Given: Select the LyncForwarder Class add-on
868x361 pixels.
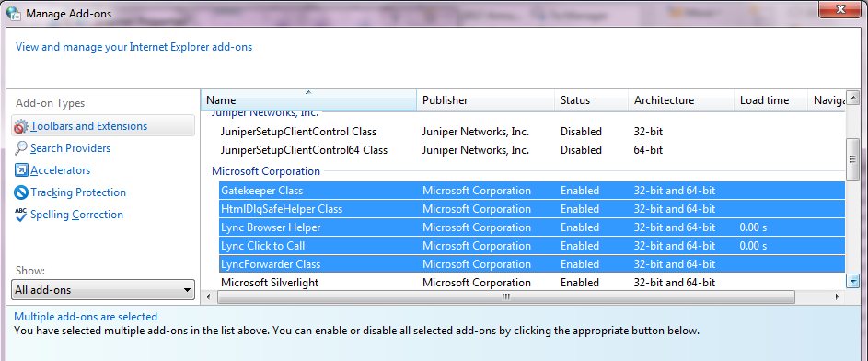Looking at the screenshot, I should point(531,264).
